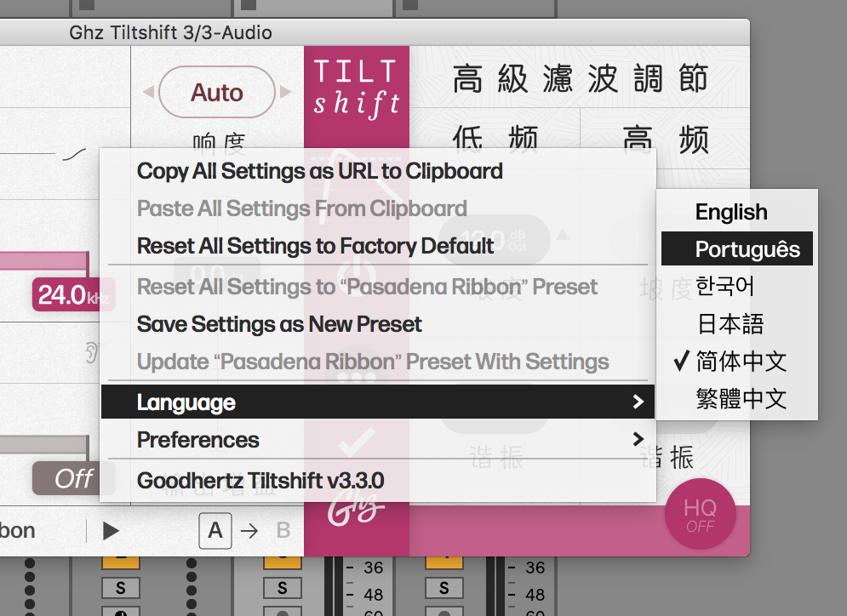Switch language to 한국어
This screenshot has height=616, width=847.
click(737, 286)
